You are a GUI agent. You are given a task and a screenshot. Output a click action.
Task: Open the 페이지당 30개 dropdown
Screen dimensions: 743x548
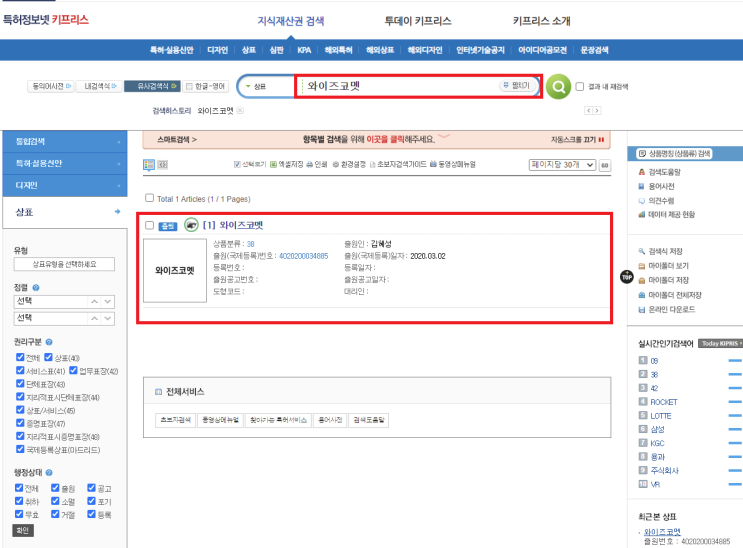pyautogui.click(x=562, y=164)
